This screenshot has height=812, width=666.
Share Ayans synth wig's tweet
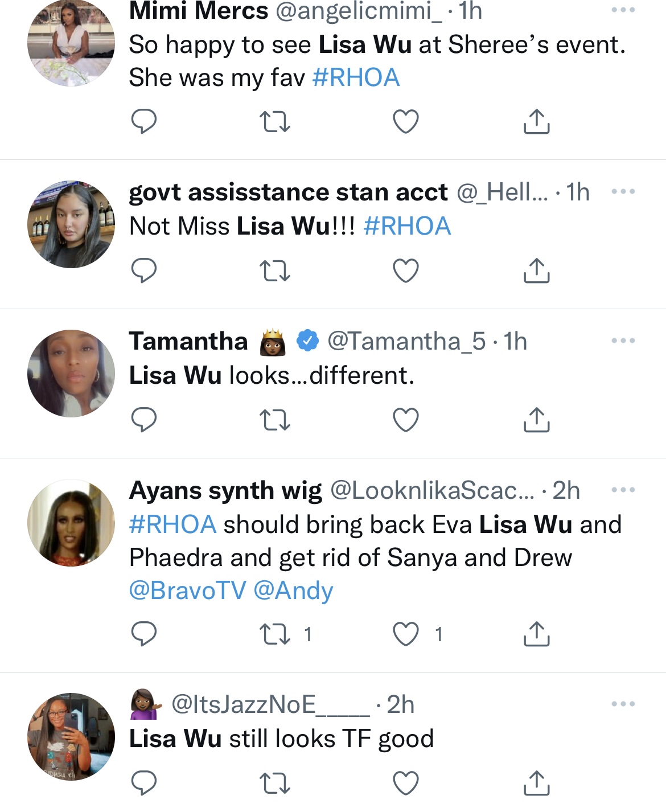(x=536, y=634)
